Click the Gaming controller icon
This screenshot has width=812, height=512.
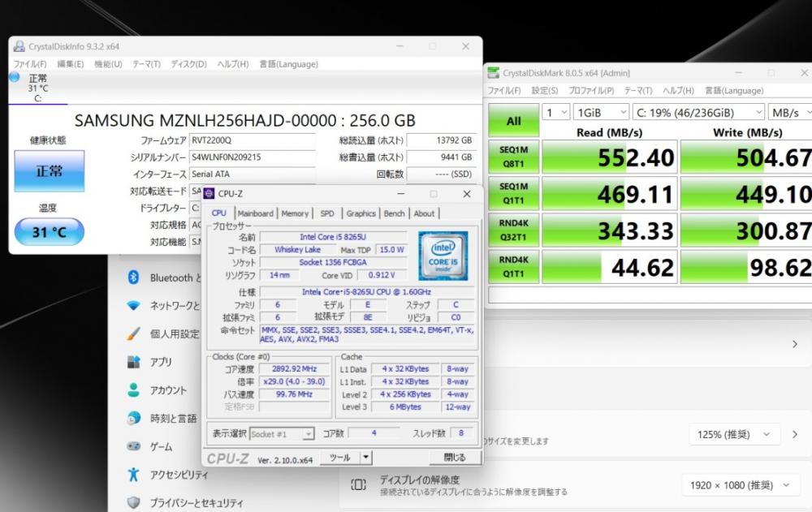point(134,445)
